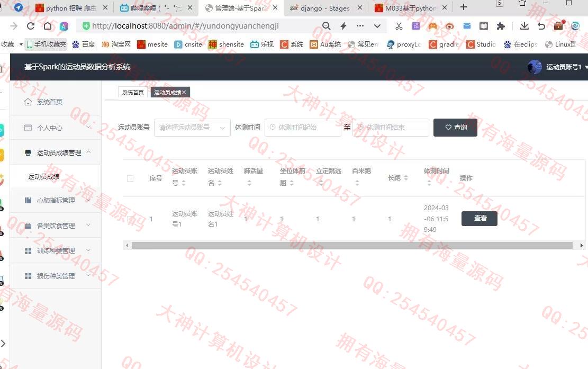
Task: Open the 系统首页 sidebar home icon
Action: tap(28, 102)
